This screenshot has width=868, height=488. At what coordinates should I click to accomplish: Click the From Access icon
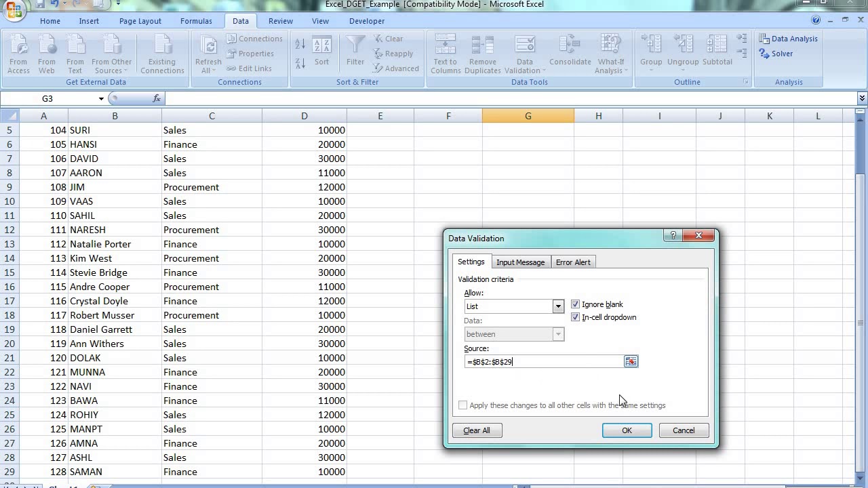click(x=18, y=54)
